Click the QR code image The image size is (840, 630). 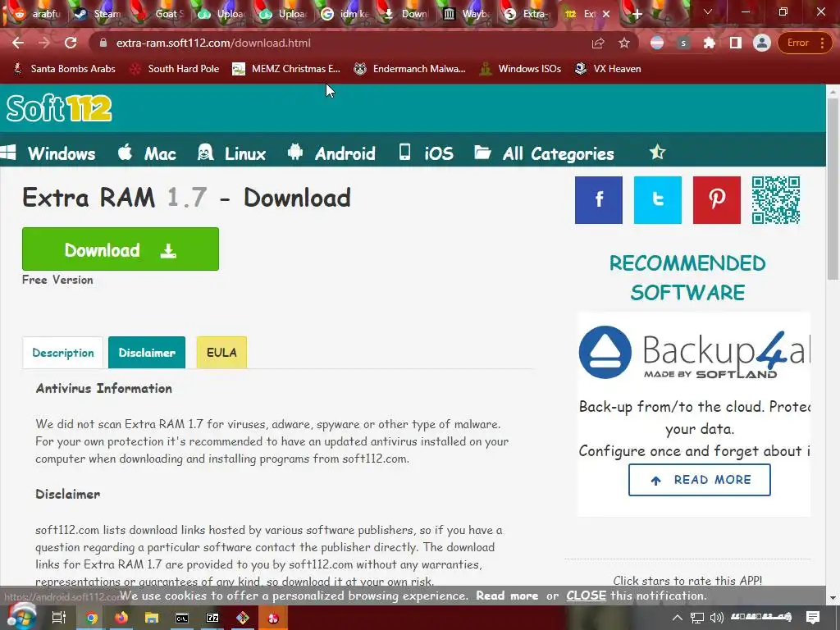(776, 200)
